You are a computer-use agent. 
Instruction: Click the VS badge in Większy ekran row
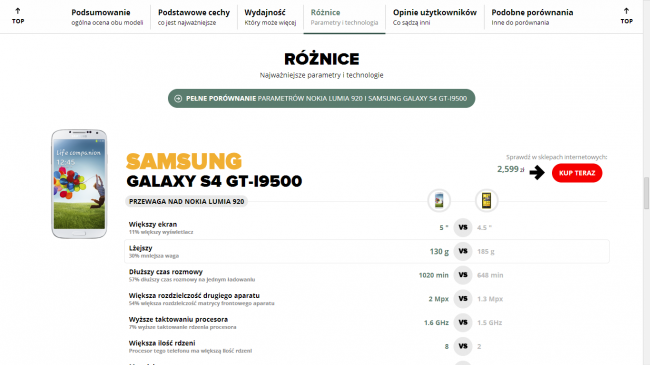[463, 227]
